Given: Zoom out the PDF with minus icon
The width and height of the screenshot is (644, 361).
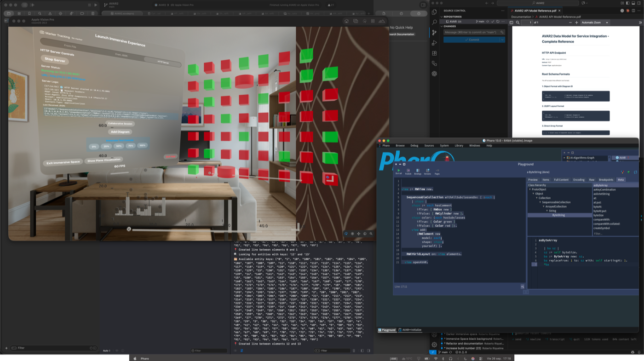Looking at the screenshot, I should coord(570,23).
